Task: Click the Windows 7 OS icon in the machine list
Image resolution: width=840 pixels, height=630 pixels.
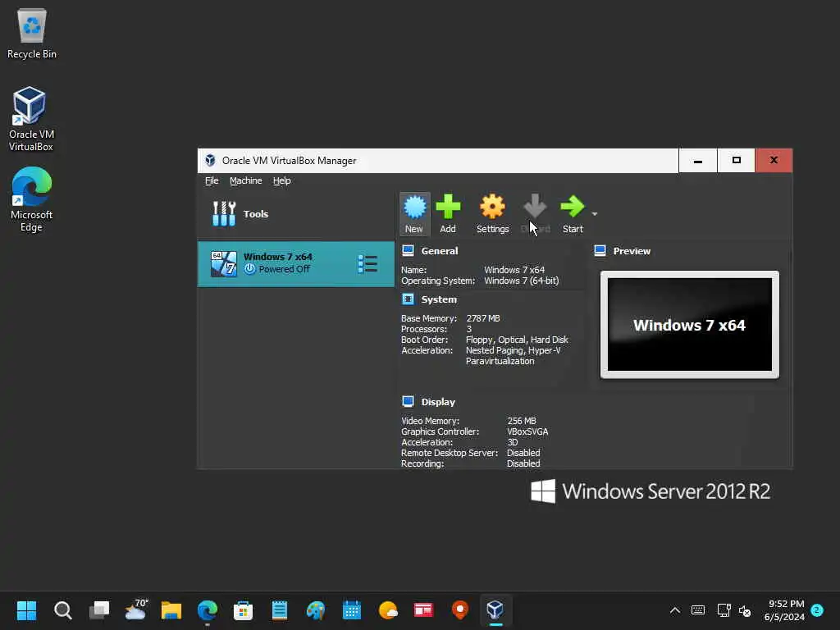Action: tap(223, 263)
